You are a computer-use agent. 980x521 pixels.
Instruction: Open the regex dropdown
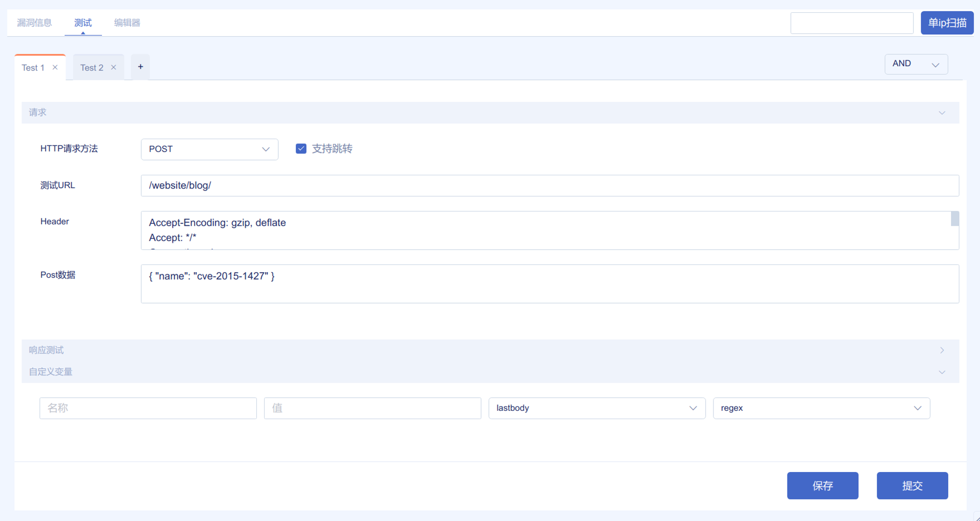pos(821,408)
